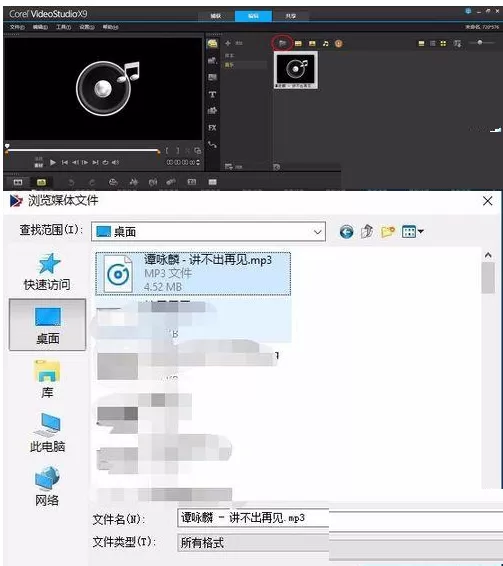Adjust the library thumbnail size slider

481,43
